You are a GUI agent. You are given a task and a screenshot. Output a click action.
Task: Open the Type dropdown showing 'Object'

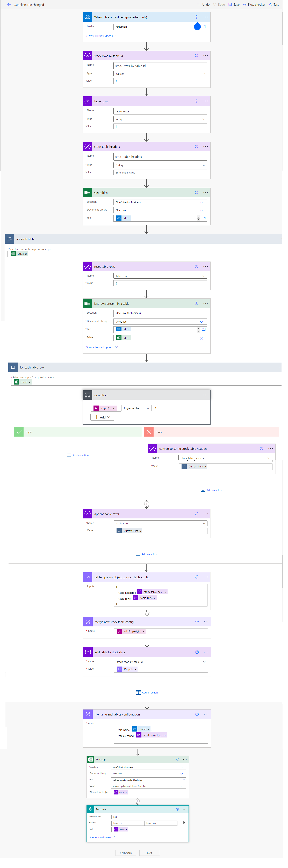coord(160,74)
